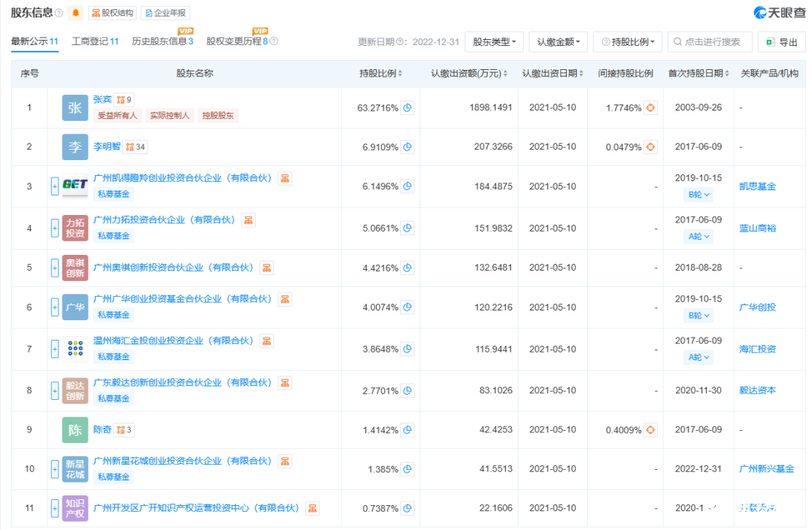This screenshot has width=812, height=530.
Task: Click the 导出 export button
Action: (782, 42)
